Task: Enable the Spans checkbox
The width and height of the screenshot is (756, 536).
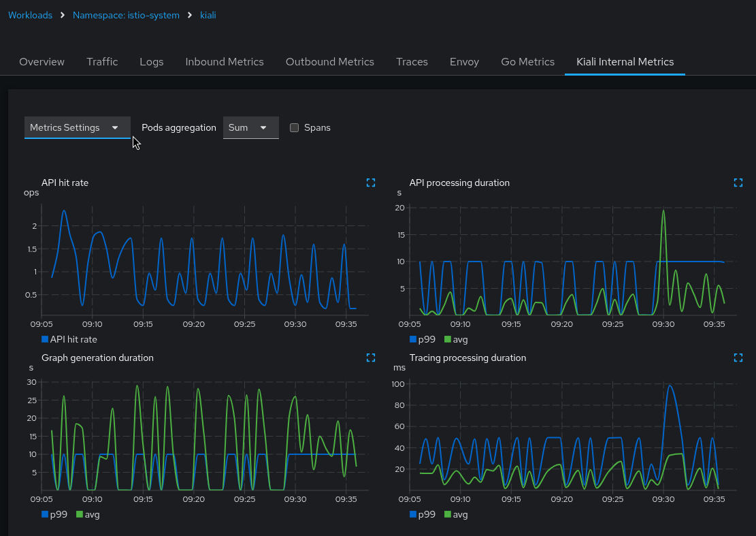Action: coord(294,127)
